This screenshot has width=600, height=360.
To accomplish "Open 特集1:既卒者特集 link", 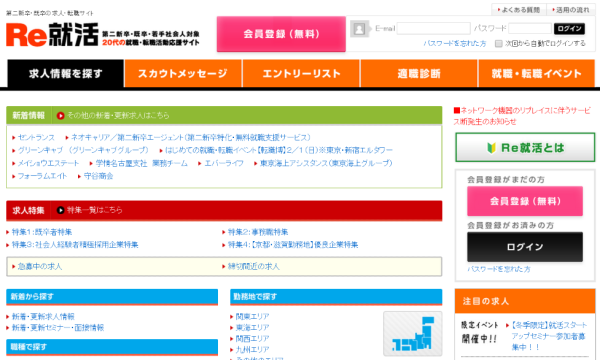I will [x=42, y=232].
